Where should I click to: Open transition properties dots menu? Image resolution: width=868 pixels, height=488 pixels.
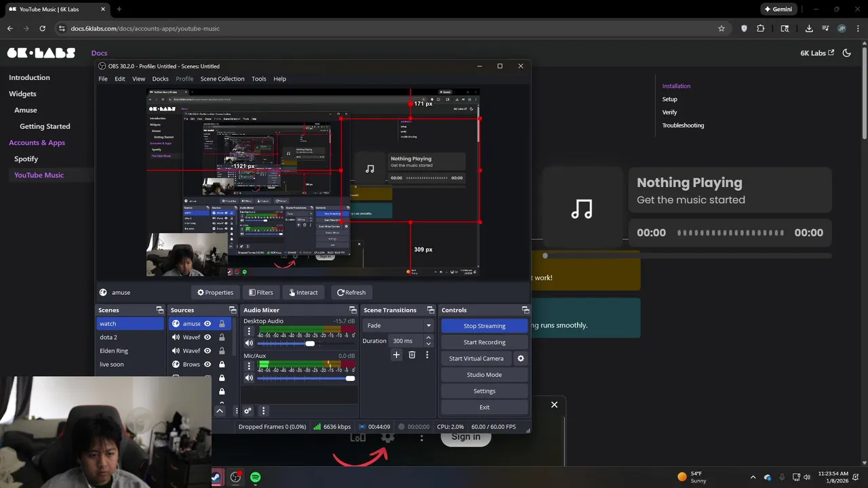point(427,354)
